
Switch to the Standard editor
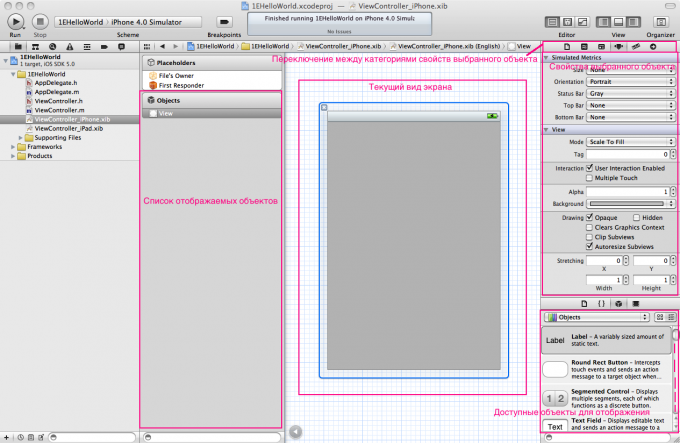tap(552, 22)
